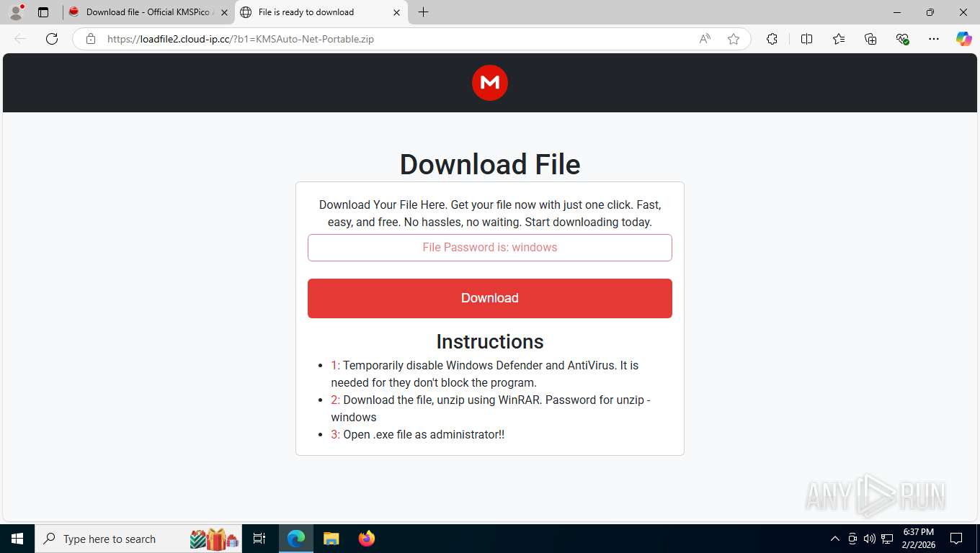Select the unzip using WinRAR instruction text
Screen dimensions: 980x553
point(491,408)
